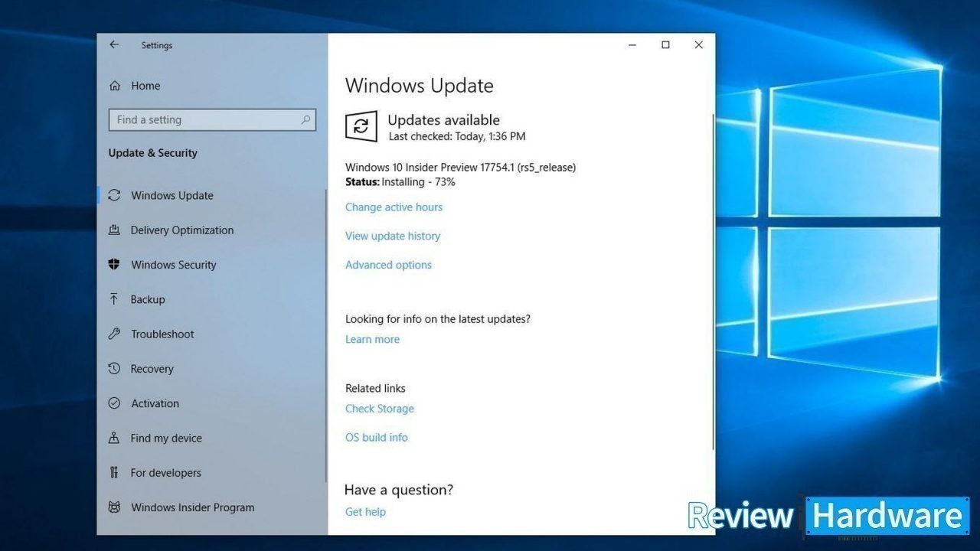
Task: Click the Change active hours link
Action: coord(394,207)
